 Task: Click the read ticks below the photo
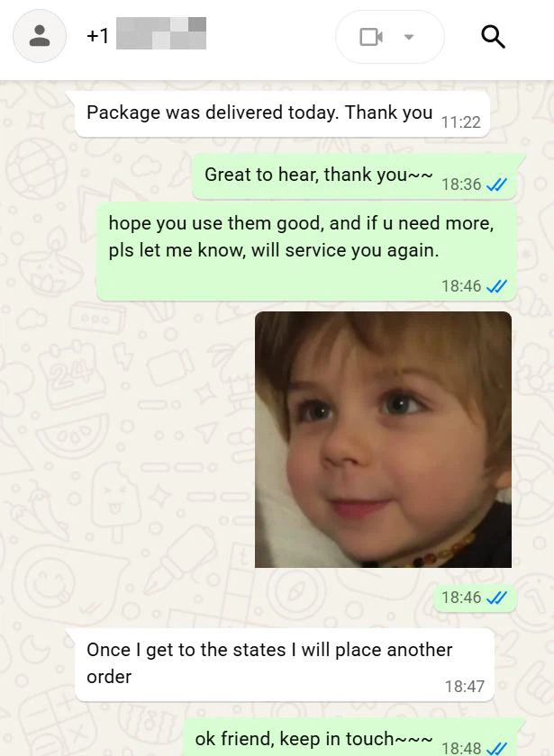click(496, 598)
